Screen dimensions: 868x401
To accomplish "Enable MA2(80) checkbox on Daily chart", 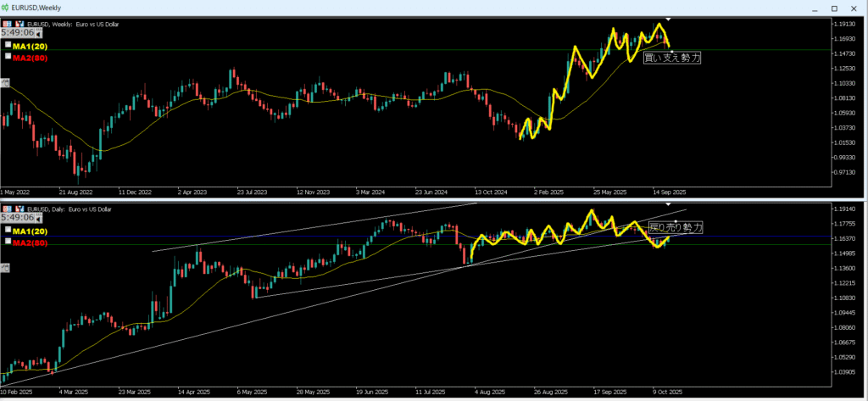I will (8, 241).
